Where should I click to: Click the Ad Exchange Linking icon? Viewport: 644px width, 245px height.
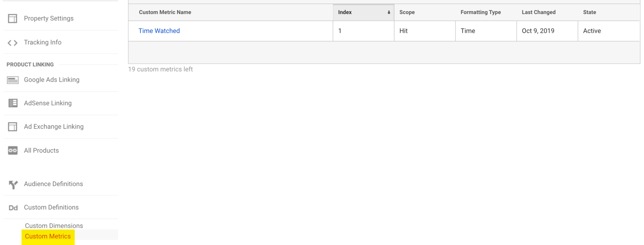click(x=12, y=127)
